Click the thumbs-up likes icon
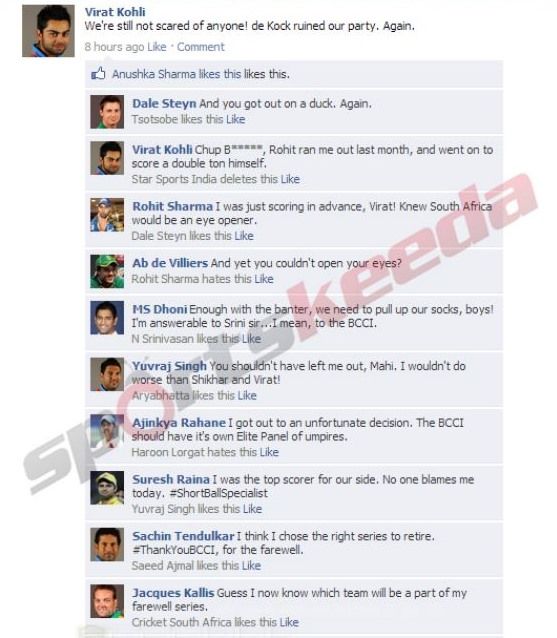This screenshot has height=638, width=557. coord(98,74)
